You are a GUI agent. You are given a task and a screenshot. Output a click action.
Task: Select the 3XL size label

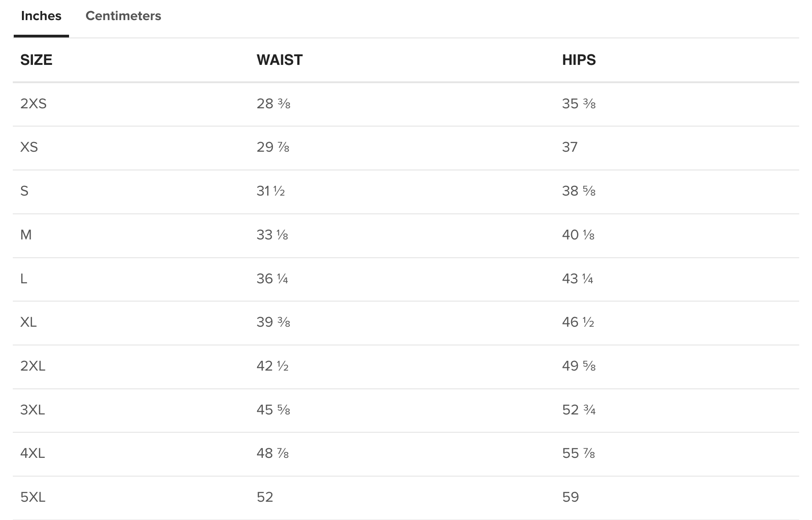[32, 410]
